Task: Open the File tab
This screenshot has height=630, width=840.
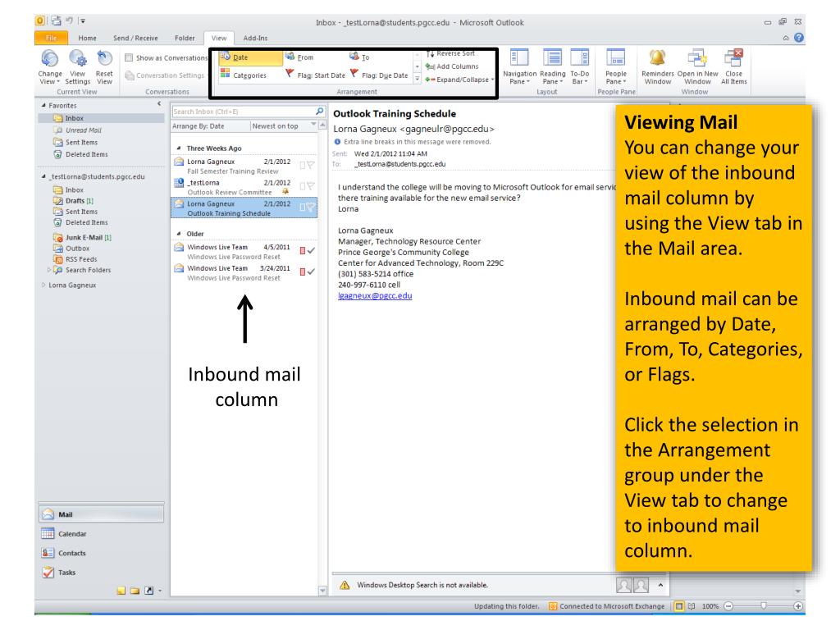Action: point(52,38)
